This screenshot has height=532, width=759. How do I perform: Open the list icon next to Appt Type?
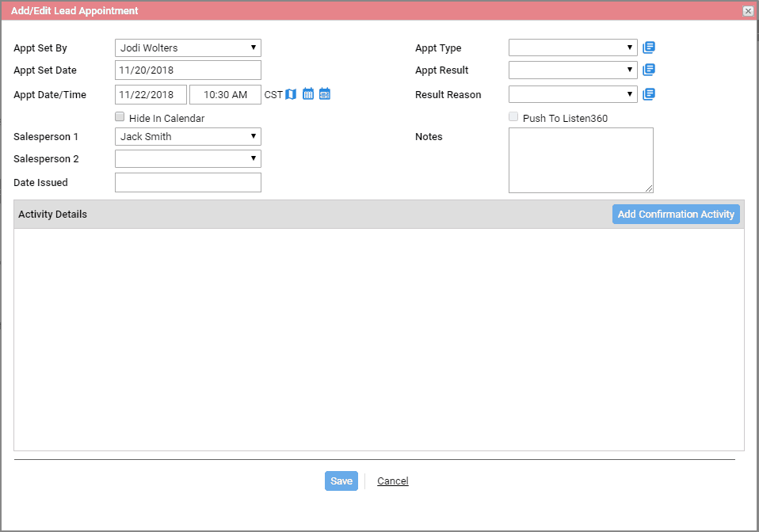(x=649, y=47)
